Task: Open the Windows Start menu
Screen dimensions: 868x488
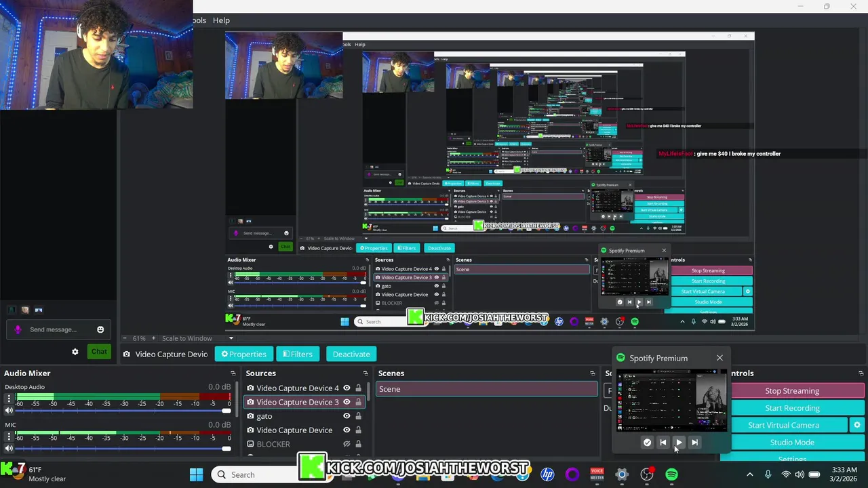Action: [x=196, y=474]
